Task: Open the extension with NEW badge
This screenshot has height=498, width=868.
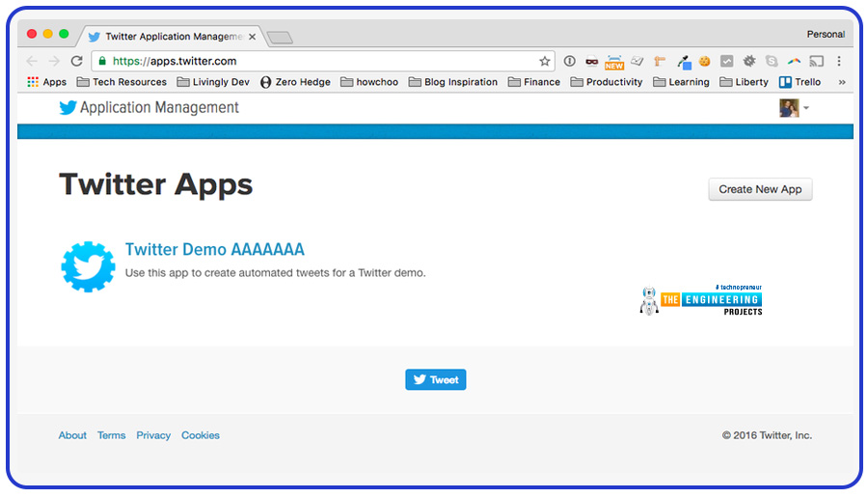Action: pyautogui.click(x=614, y=62)
